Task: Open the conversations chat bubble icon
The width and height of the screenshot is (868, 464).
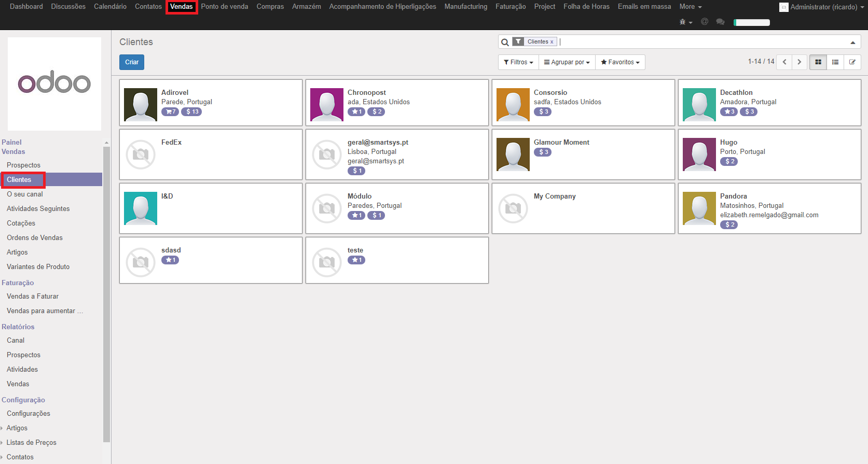Action: 720,22
